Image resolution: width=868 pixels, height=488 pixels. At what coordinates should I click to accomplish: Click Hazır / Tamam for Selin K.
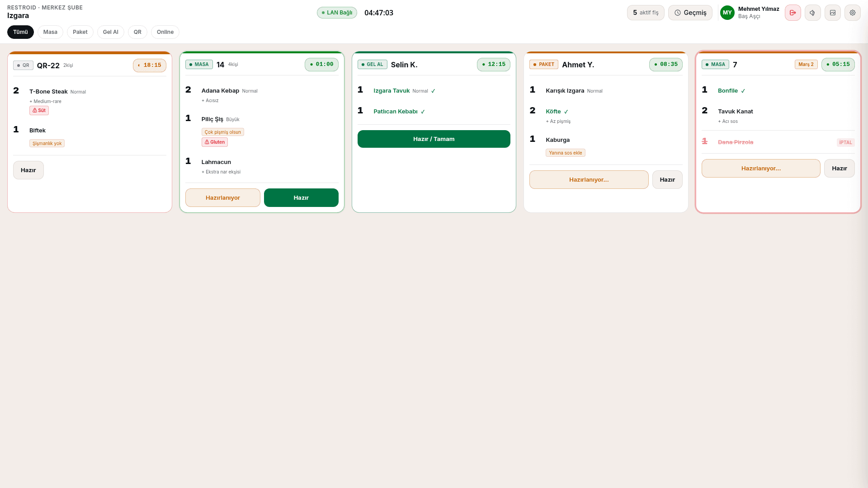434,139
